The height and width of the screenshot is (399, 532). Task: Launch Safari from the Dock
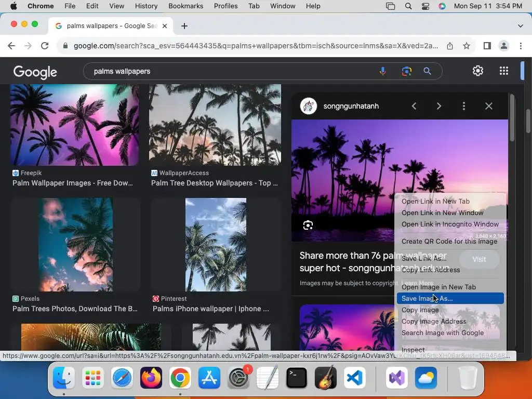click(x=122, y=378)
